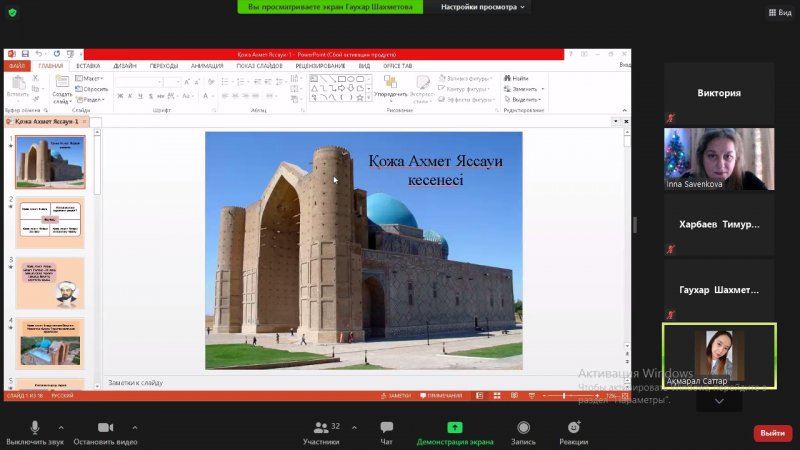Stop video with the camera button
The width and height of the screenshot is (800, 450).
(x=105, y=433)
